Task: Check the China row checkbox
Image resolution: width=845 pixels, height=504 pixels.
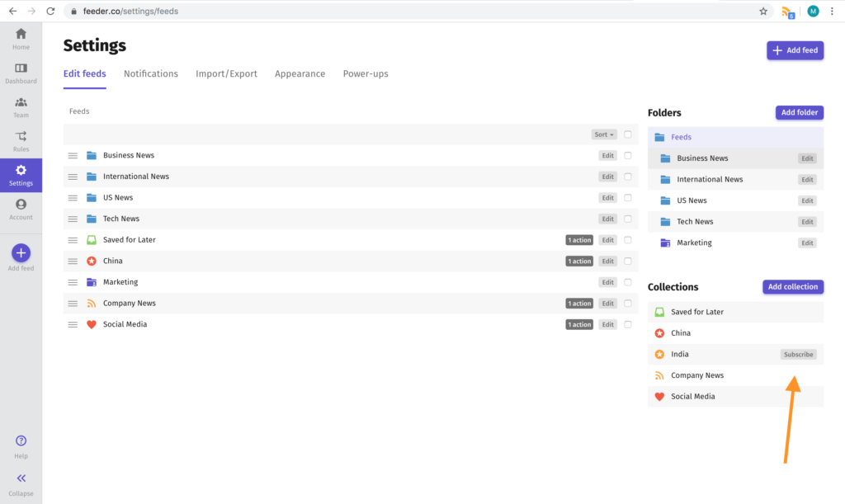Action: (x=628, y=261)
